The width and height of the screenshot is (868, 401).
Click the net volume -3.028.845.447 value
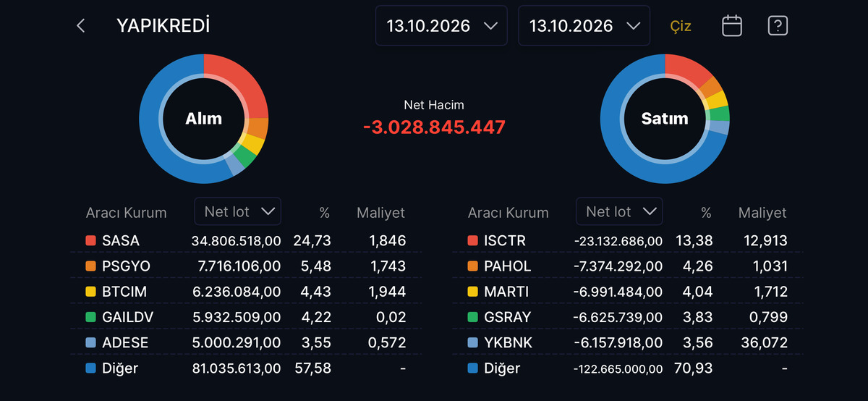[434, 127]
